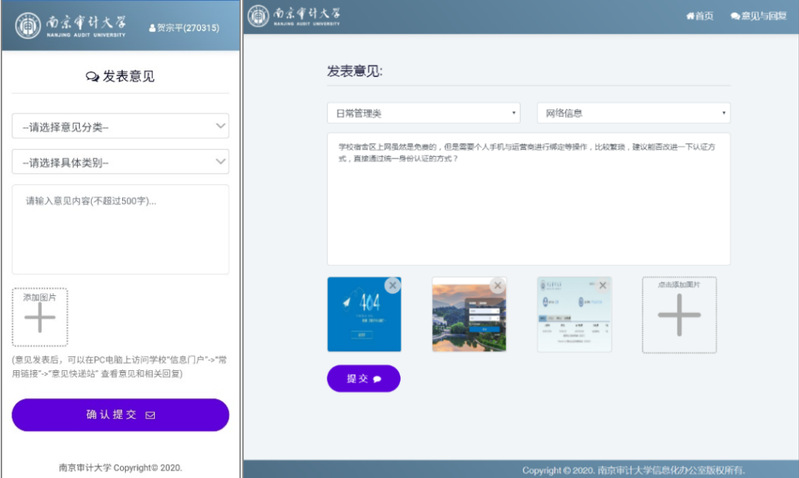Open the 请选择具体类别 dropdown
799x478 pixels.
(x=120, y=162)
